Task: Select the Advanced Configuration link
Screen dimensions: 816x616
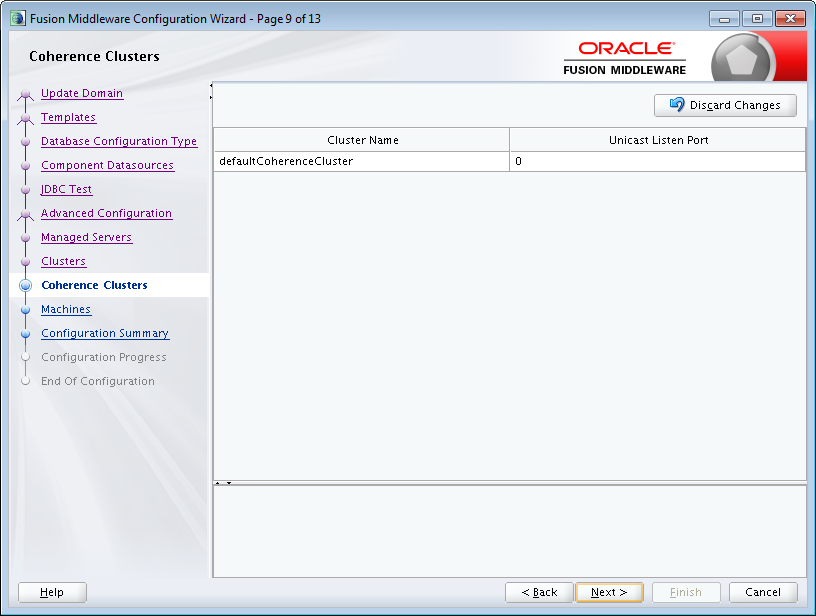Action: coord(106,213)
